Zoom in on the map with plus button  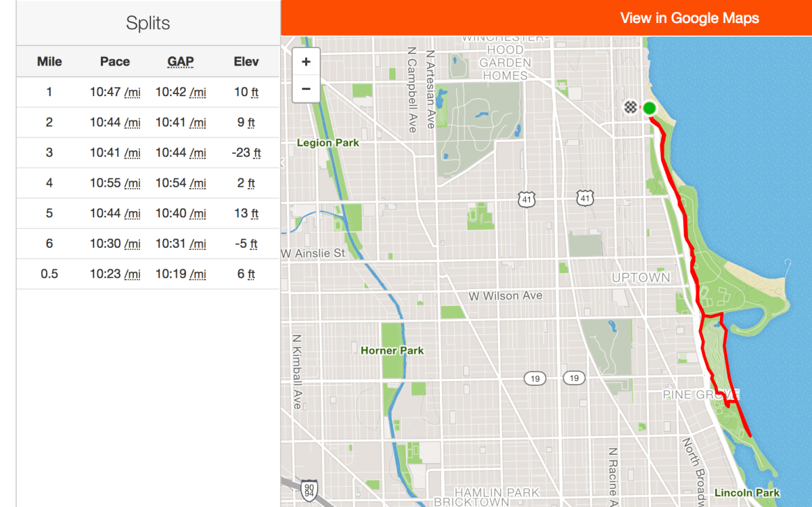(x=306, y=62)
